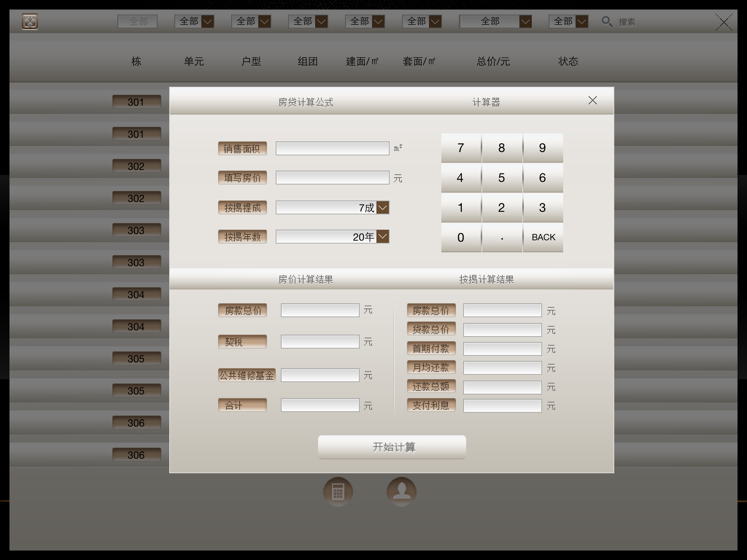Click the 按揭计算结果 section title
Image resolution: width=747 pixels, height=560 pixels.
487,279
